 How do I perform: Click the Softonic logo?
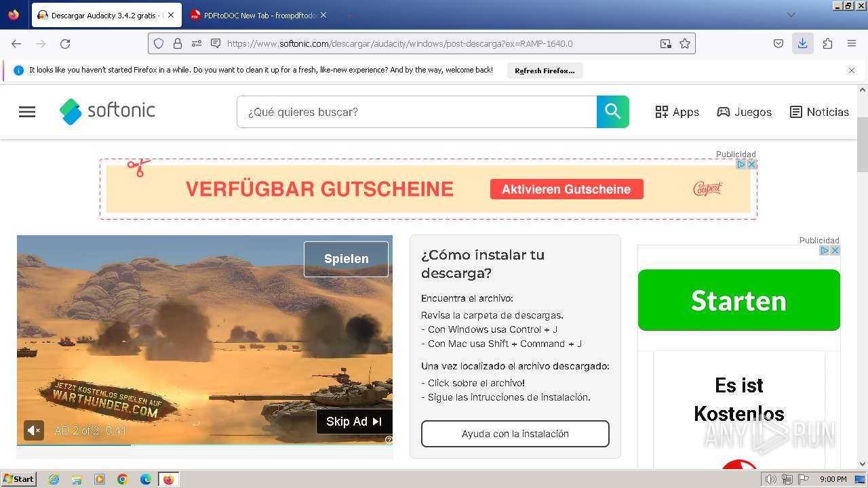tap(107, 111)
